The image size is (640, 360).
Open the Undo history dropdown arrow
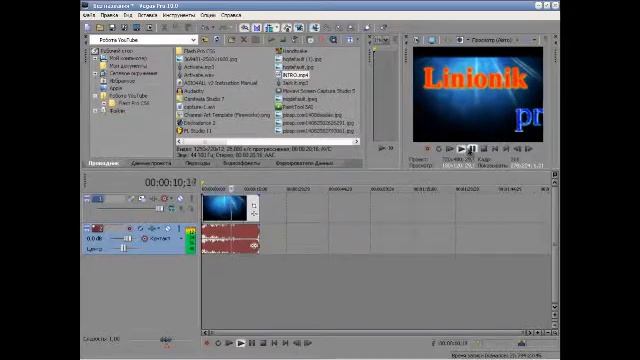click(x=213, y=28)
